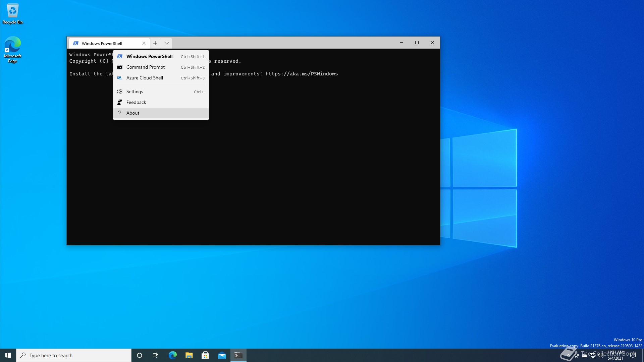The width and height of the screenshot is (644, 362).
Task: Click the Settings gear icon in menu
Action: pos(120,92)
